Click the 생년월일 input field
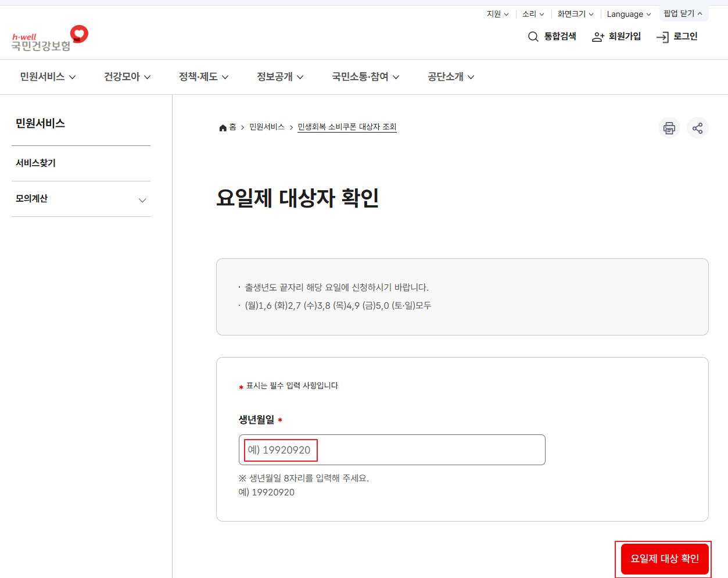Viewport: 728px width, 578px height. coord(392,450)
